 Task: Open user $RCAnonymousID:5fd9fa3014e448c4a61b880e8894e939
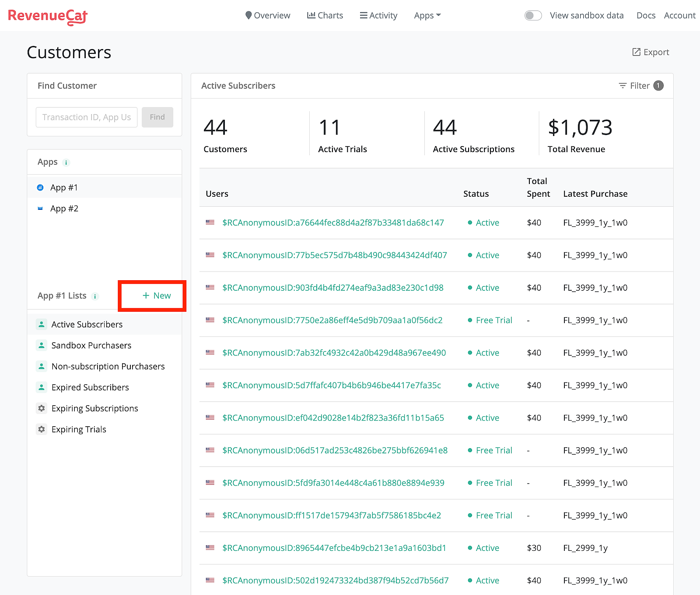(333, 483)
